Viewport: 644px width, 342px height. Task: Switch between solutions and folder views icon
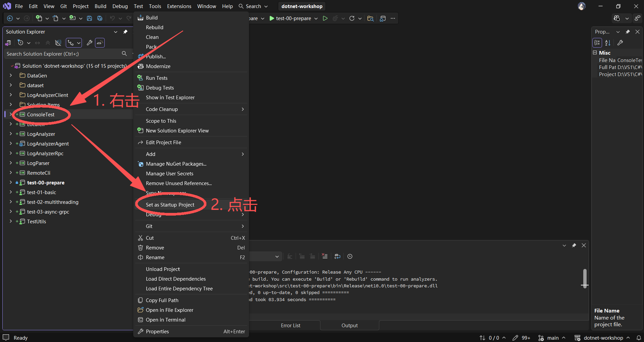tap(8, 43)
